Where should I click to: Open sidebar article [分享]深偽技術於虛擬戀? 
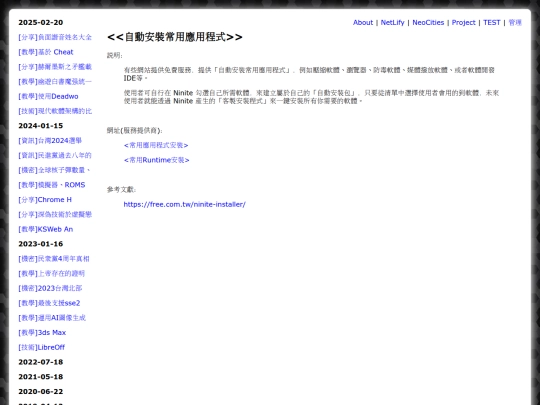click(55, 215)
